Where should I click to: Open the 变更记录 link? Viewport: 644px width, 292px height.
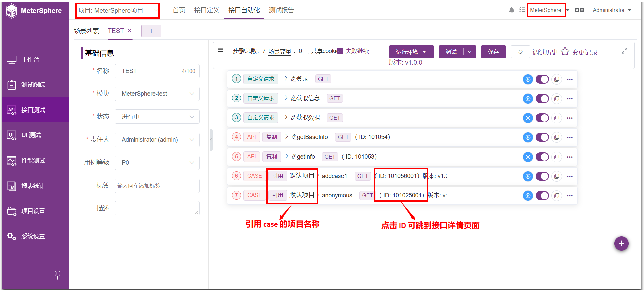coord(585,52)
